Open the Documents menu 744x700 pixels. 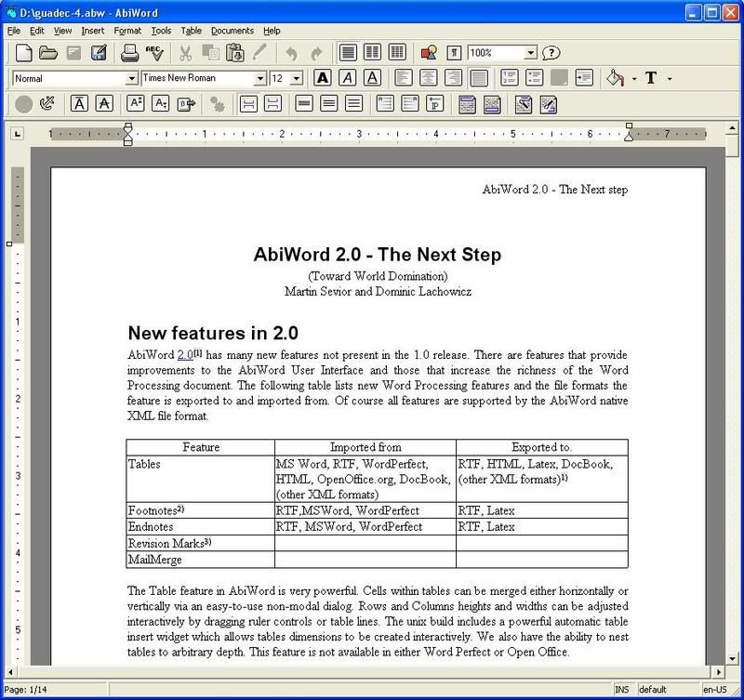[232, 31]
